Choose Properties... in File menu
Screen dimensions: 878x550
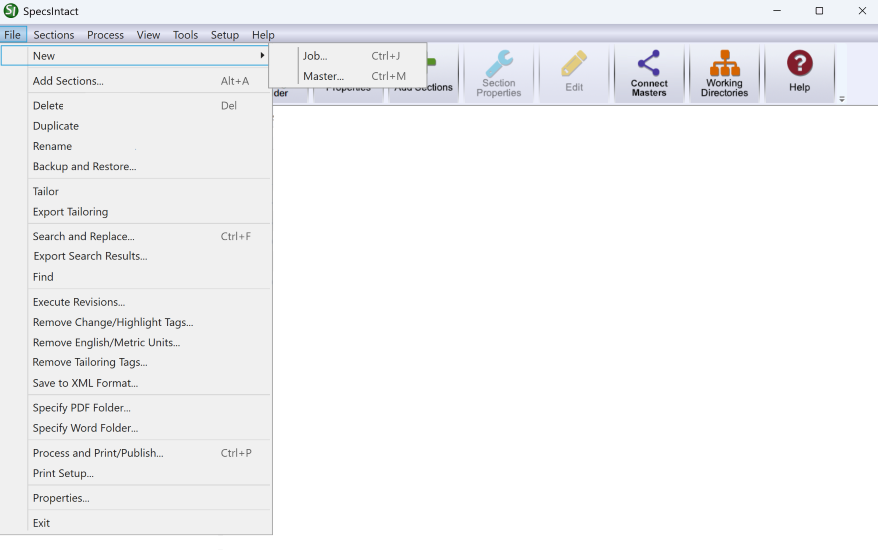(x=136, y=498)
